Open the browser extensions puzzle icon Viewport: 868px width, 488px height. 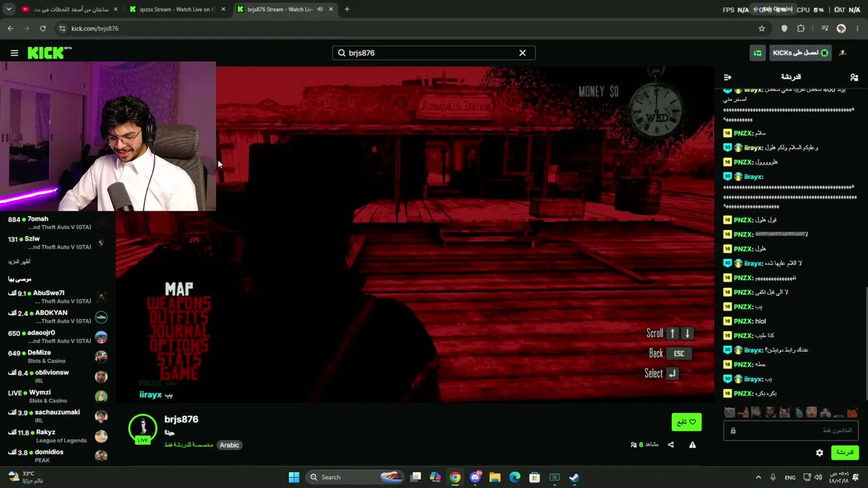[801, 28]
